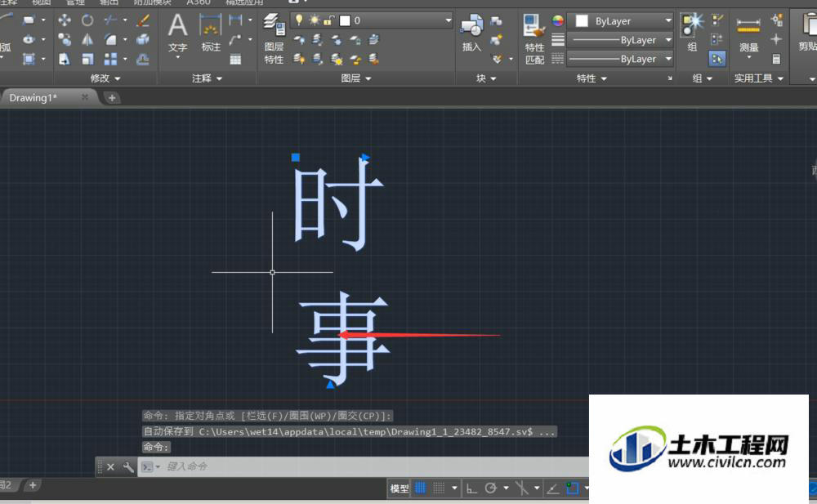Toggle layer on/off lightbulb icon
Image resolution: width=817 pixels, height=504 pixels.
coord(299,20)
